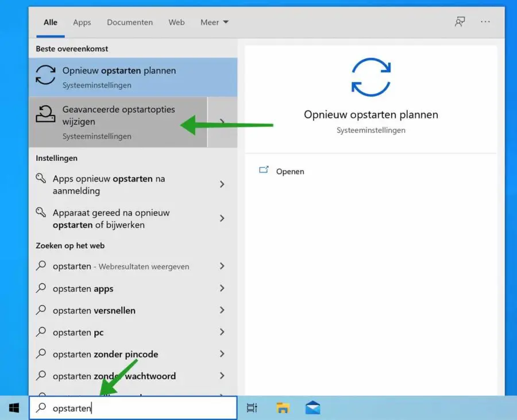This screenshot has height=420, width=517.
Task: Click the feedback person icon at top right
Action: coord(460,22)
